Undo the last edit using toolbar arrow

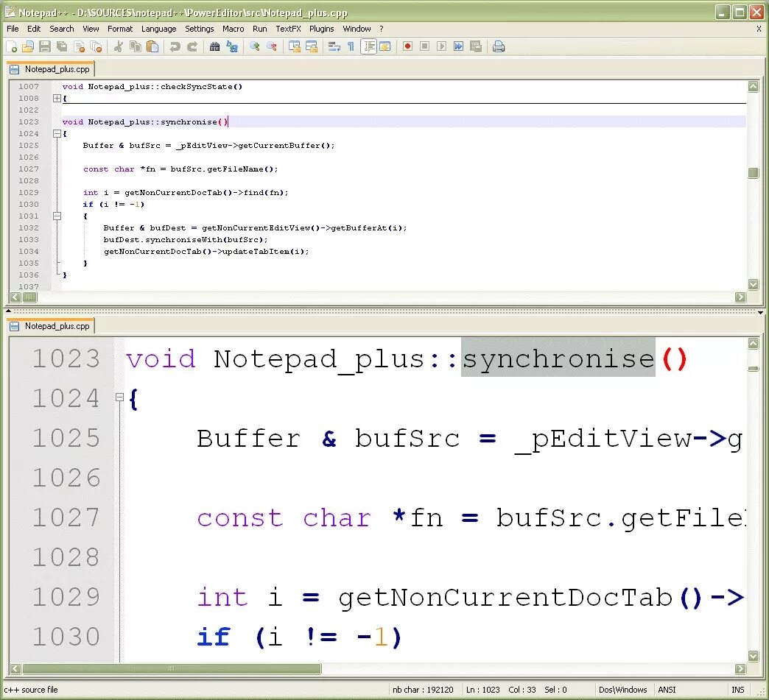175,47
